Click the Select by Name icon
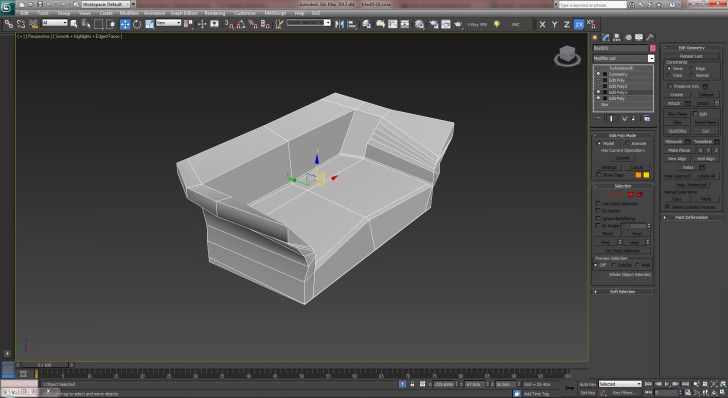728x398 pixels. coord(86,24)
